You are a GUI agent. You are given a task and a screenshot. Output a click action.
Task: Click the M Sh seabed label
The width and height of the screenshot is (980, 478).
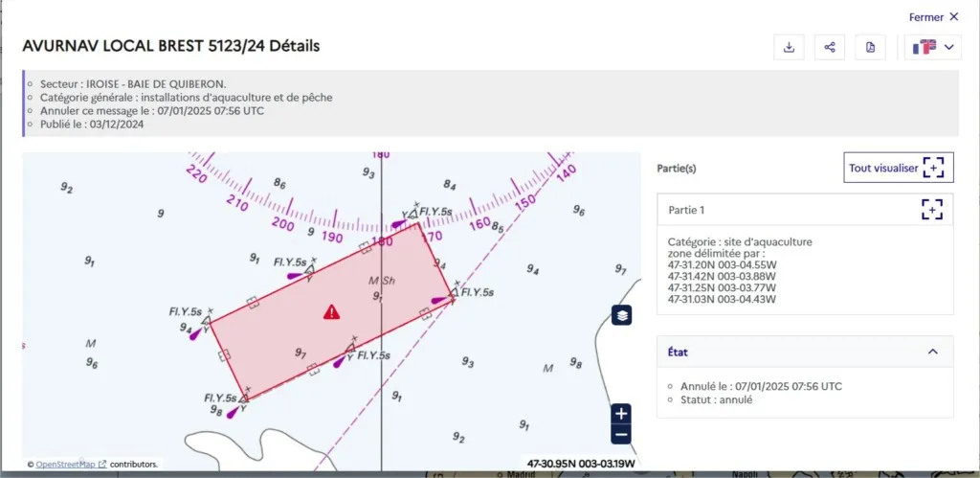pyautogui.click(x=382, y=281)
